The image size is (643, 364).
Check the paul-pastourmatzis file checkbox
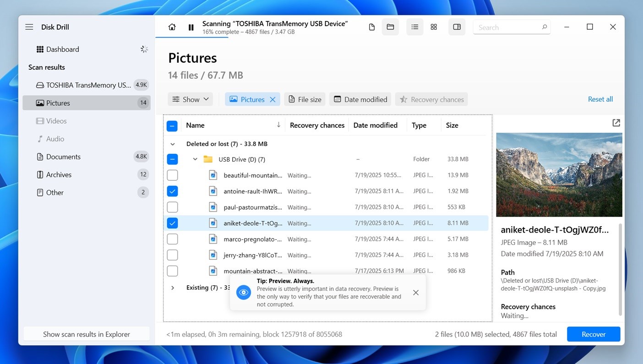tap(172, 207)
